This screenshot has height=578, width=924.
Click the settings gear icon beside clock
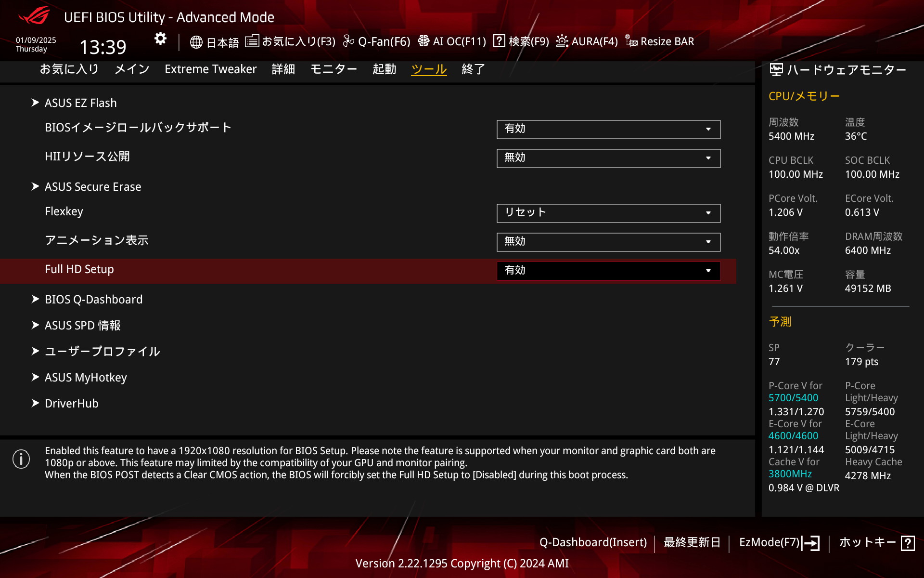tap(160, 39)
